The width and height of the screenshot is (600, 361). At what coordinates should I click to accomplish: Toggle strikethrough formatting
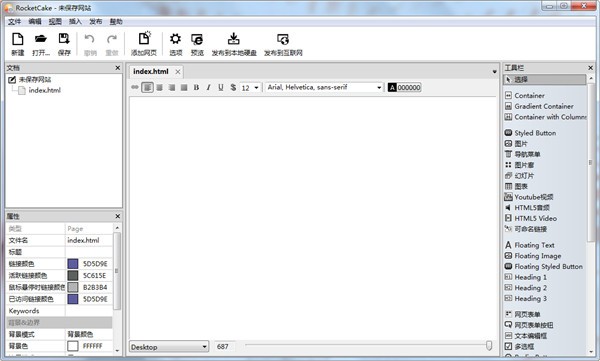click(233, 87)
